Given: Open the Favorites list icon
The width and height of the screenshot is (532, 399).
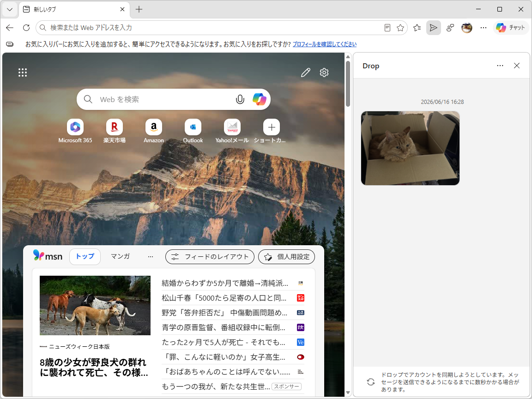Looking at the screenshot, I should [x=417, y=28].
